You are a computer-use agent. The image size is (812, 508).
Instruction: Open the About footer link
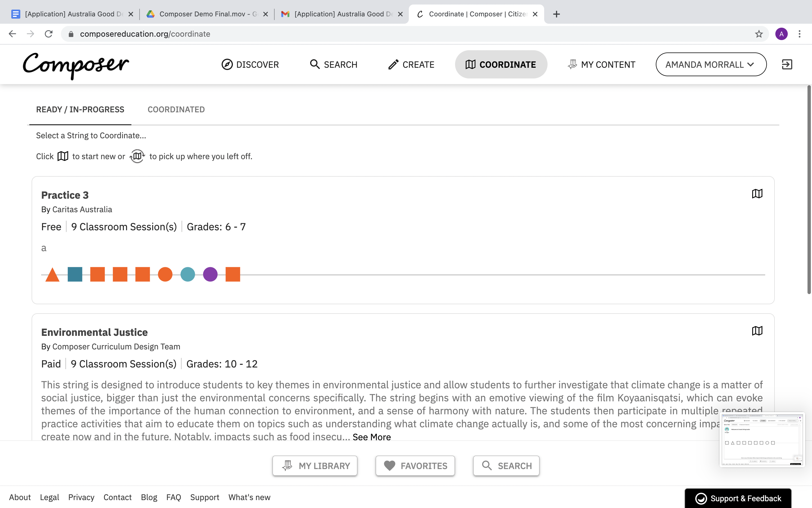[x=20, y=497]
